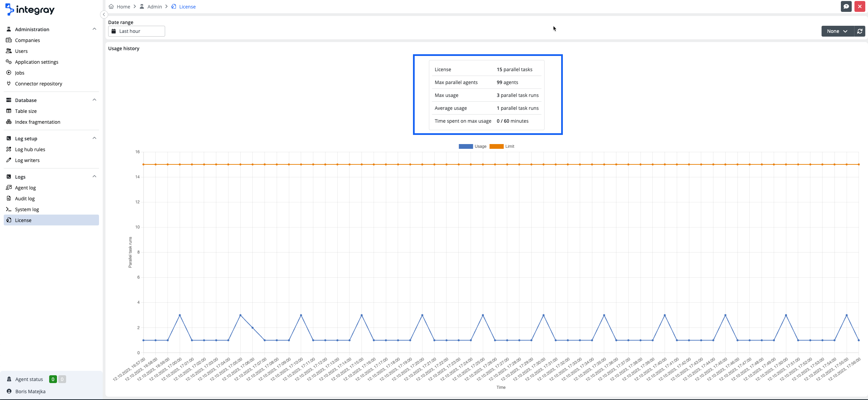
Task: Toggle Limit series in chart legend
Action: point(510,146)
